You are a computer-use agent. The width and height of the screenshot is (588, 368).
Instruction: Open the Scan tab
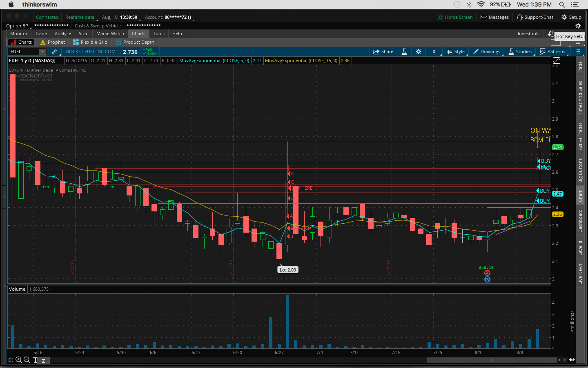tap(84, 34)
